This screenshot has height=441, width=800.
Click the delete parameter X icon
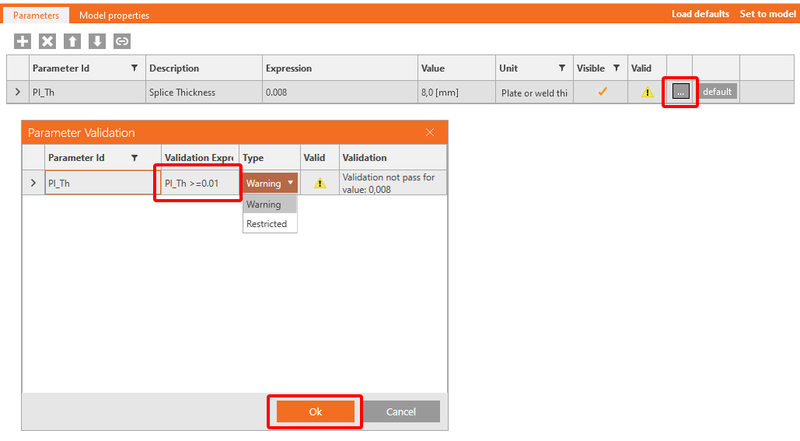point(47,41)
